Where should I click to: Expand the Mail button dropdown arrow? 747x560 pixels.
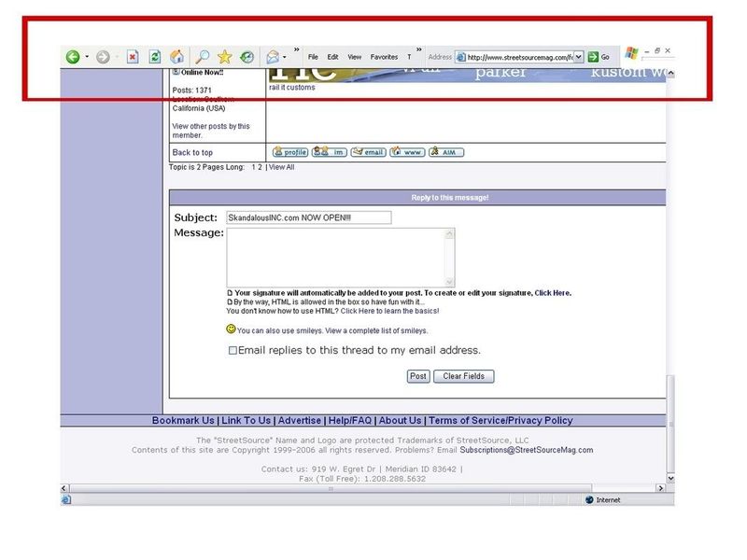pos(285,57)
